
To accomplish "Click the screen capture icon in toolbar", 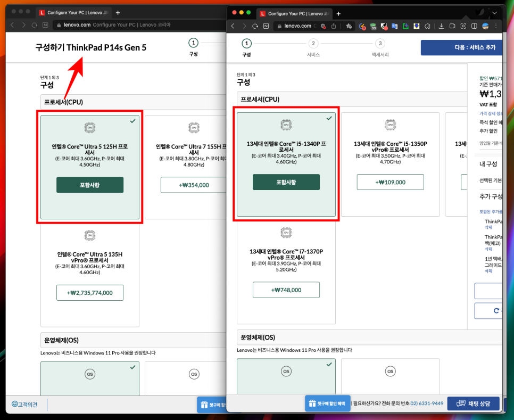I will [x=463, y=26].
